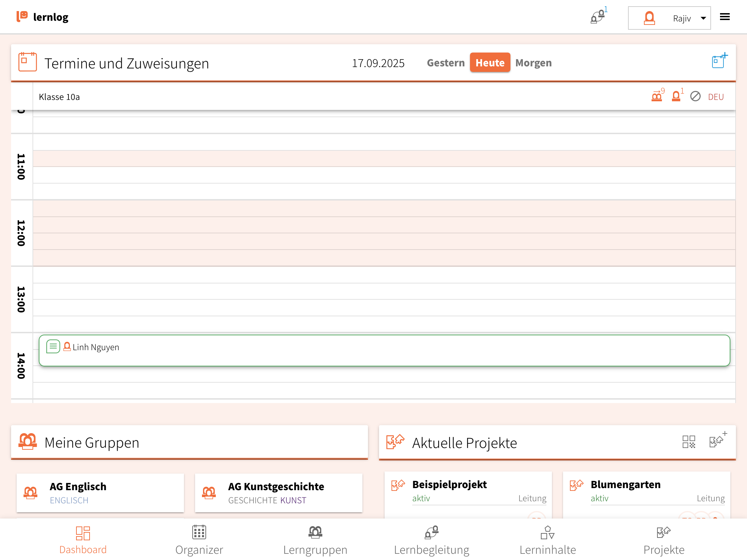Switch to Morgen view
The width and height of the screenshot is (747, 560).
click(x=533, y=63)
